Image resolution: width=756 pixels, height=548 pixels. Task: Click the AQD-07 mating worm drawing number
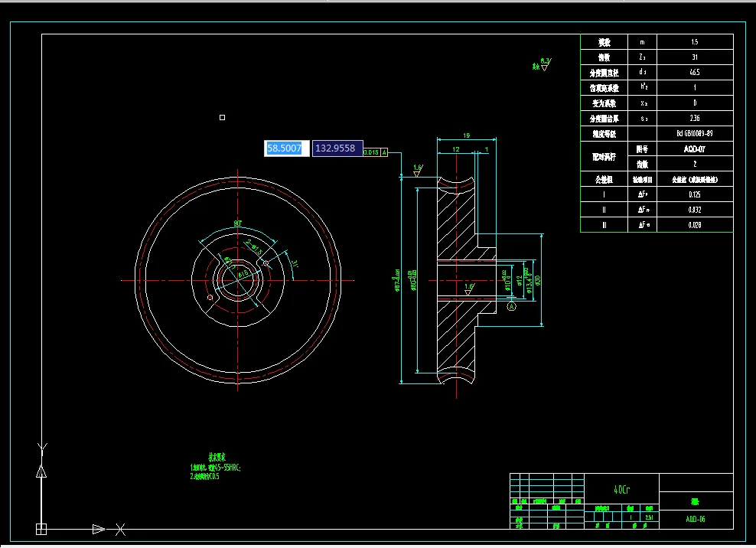[695, 149]
